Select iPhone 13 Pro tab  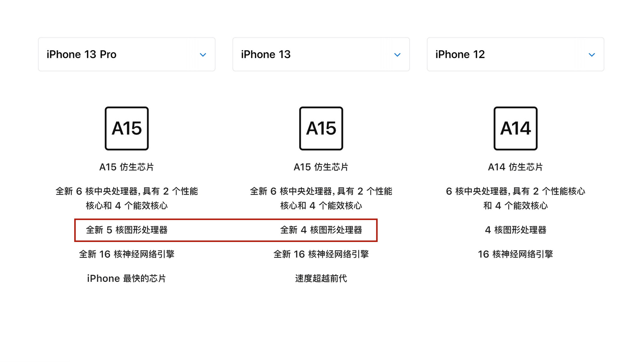pos(126,54)
